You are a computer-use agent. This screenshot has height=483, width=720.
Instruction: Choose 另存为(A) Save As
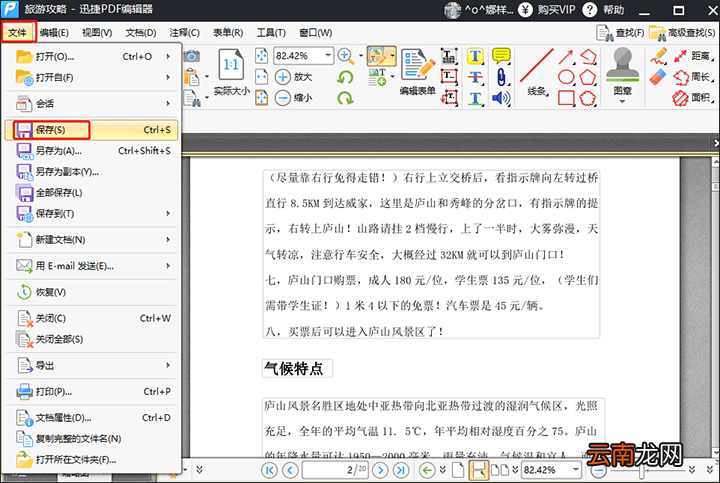pyautogui.click(x=91, y=151)
